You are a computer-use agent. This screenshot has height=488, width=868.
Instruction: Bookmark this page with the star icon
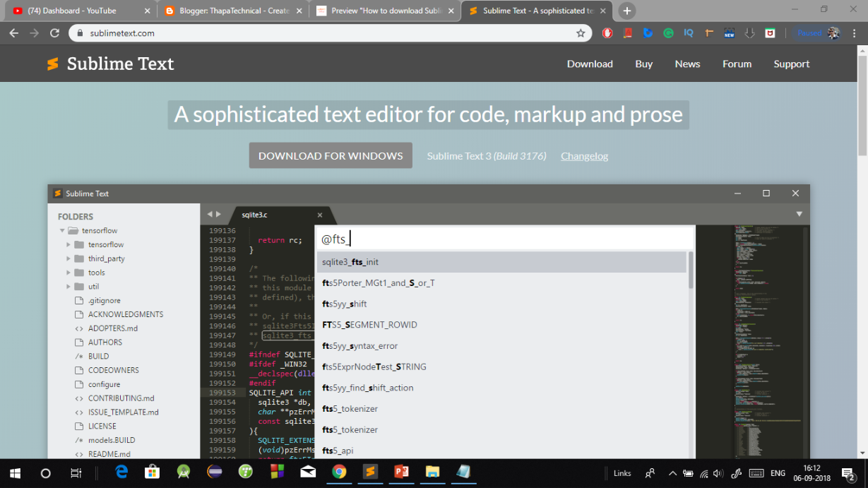581,33
